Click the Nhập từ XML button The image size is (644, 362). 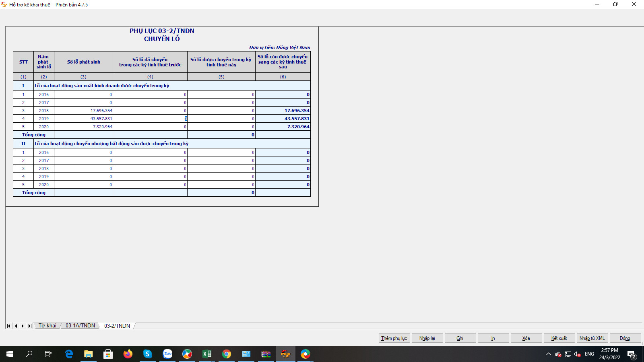[x=592, y=338]
